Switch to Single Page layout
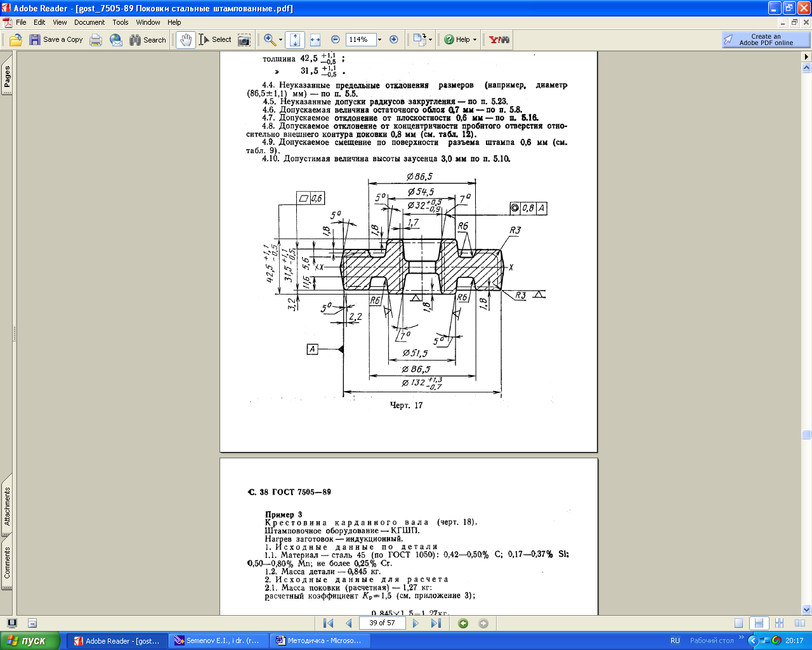Screen dimensions: 812x650 pyautogui.click(x=738, y=623)
